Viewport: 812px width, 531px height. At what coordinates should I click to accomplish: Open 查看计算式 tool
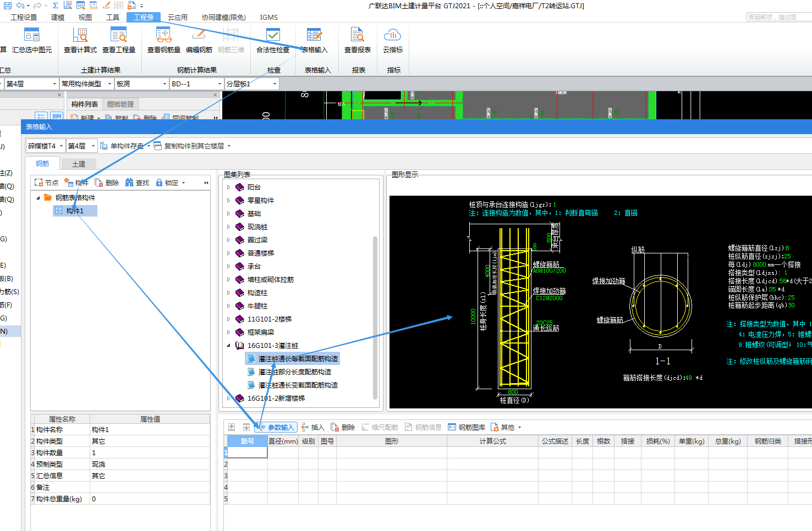pos(80,41)
